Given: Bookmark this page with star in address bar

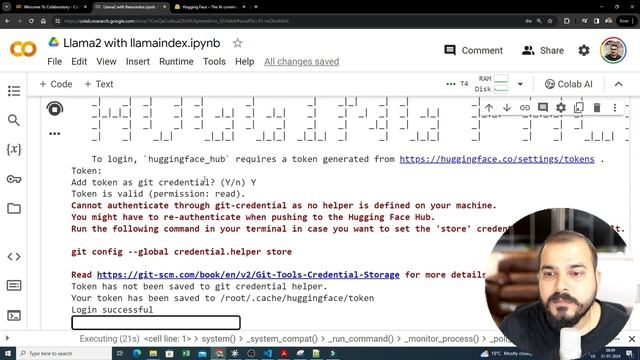Looking at the screenshot, I should coord(550,21).
